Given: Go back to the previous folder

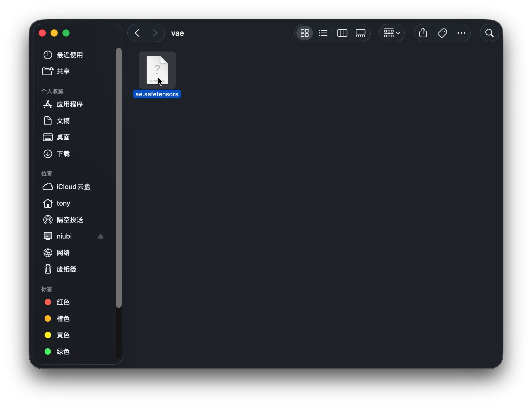Looking at the screenshot, I should click(x=137, y=33).
